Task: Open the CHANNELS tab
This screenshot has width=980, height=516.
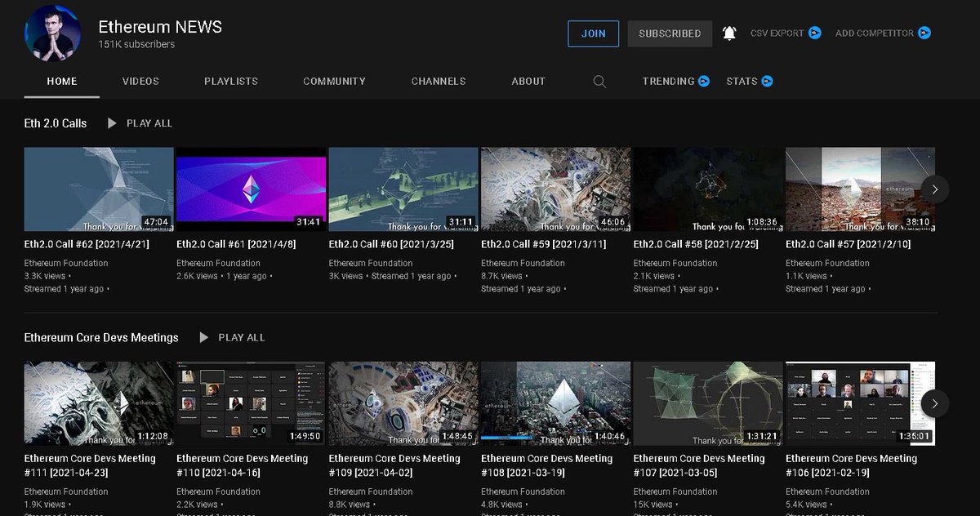Action: click(x=439, y=82)
